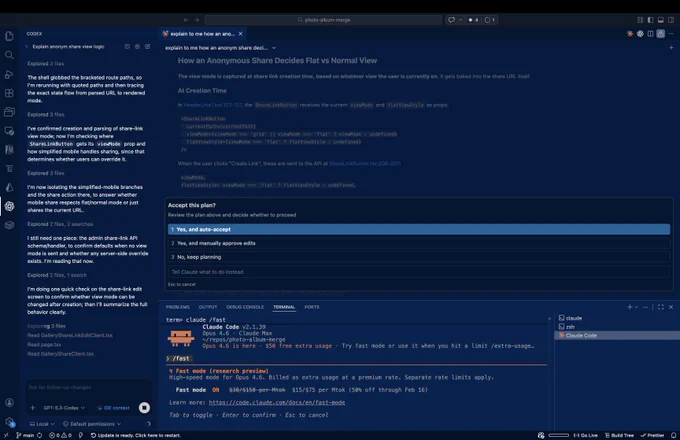The width and height of the screenshot is (680, 440).
Task: Add a new terminal with plus icon
Action: pos(629,307)
